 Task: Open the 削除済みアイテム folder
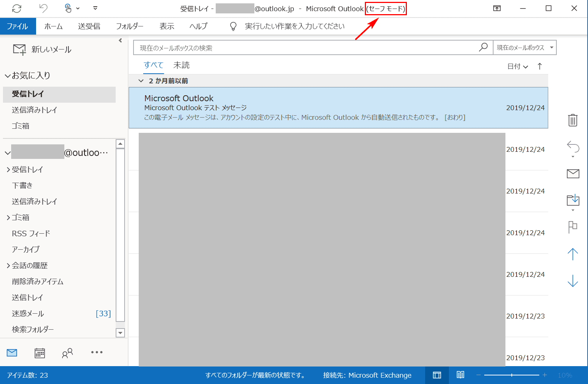(38, 282)
